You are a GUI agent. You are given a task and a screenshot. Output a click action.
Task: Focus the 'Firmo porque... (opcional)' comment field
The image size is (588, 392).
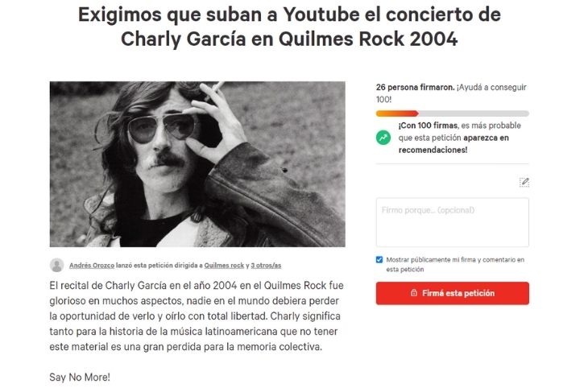click(x=453, y=222)
